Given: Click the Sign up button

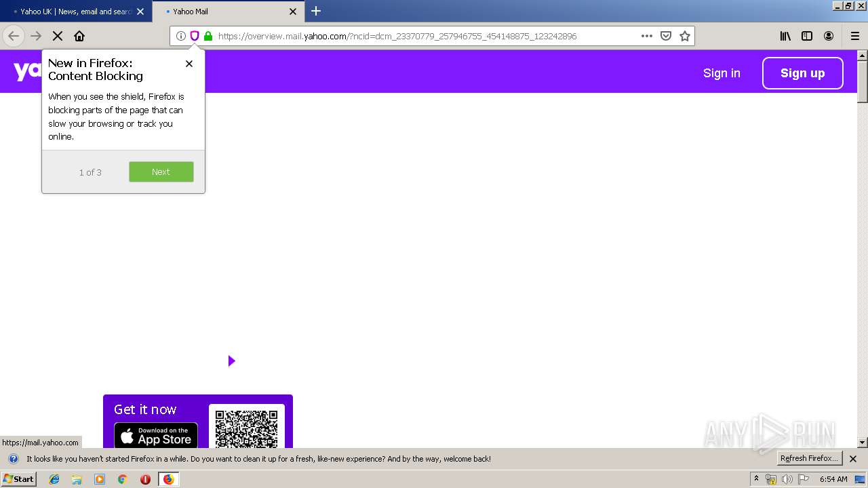Looking at the screenshot, I should (x=803, y=73).
